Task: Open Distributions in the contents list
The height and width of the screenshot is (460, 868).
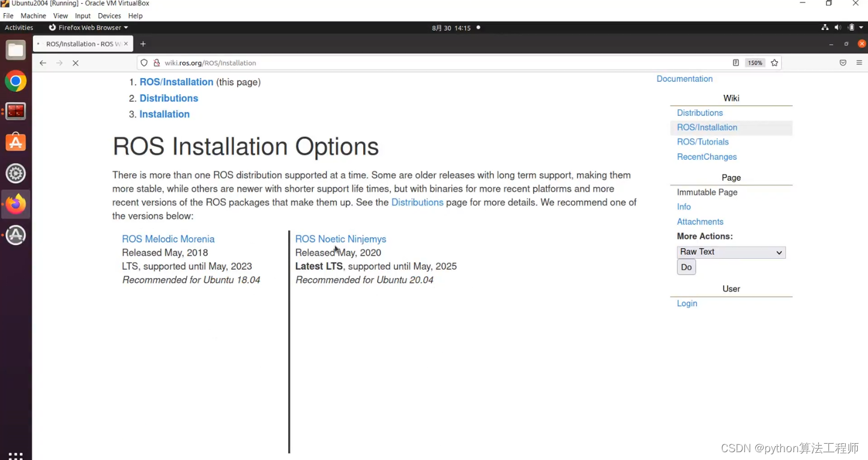Action: tap(169, 98)
